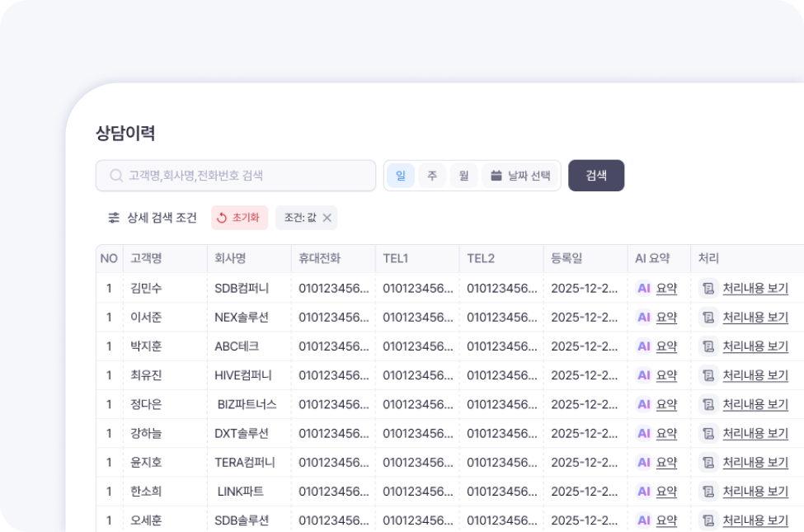The image size is (804, 532).
Task: Open 요약 link for 윤지호
Action: (666, 462)
